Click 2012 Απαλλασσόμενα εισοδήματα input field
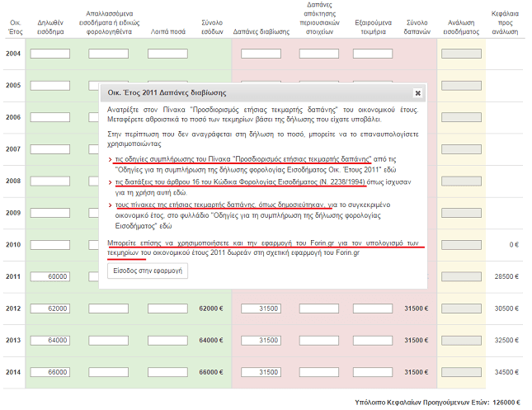The height and width of the screenshot is (410, 532). [109, 309]
